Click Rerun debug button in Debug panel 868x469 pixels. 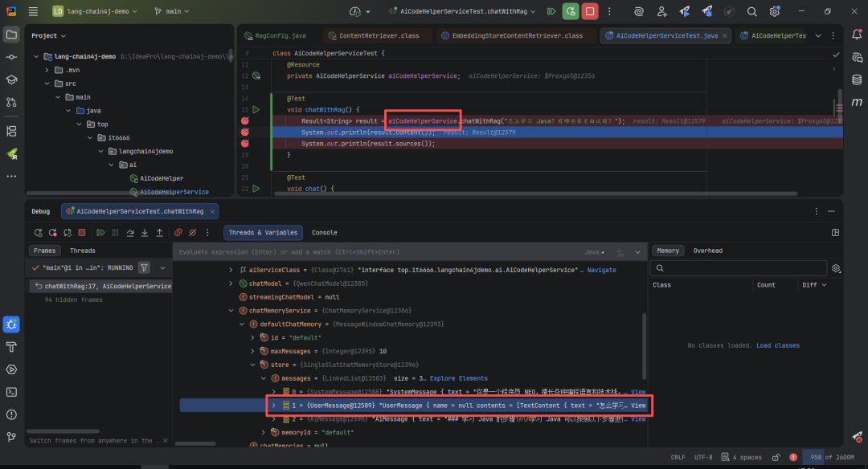[x=39, y=233]
